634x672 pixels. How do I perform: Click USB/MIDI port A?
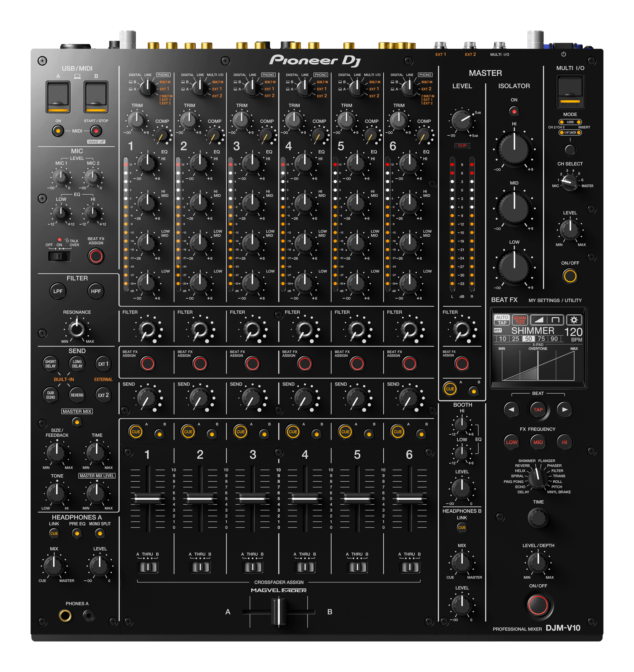(58, 97)
